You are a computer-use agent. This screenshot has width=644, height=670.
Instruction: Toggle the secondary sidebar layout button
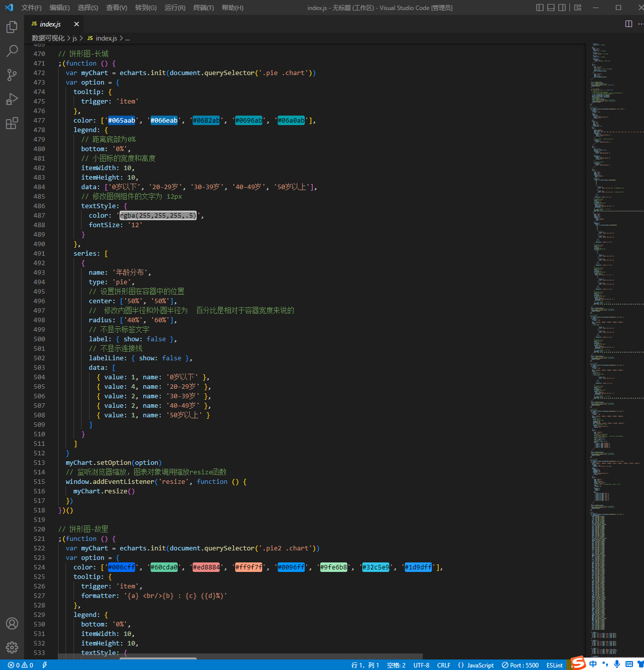click(x=562, y=8)
